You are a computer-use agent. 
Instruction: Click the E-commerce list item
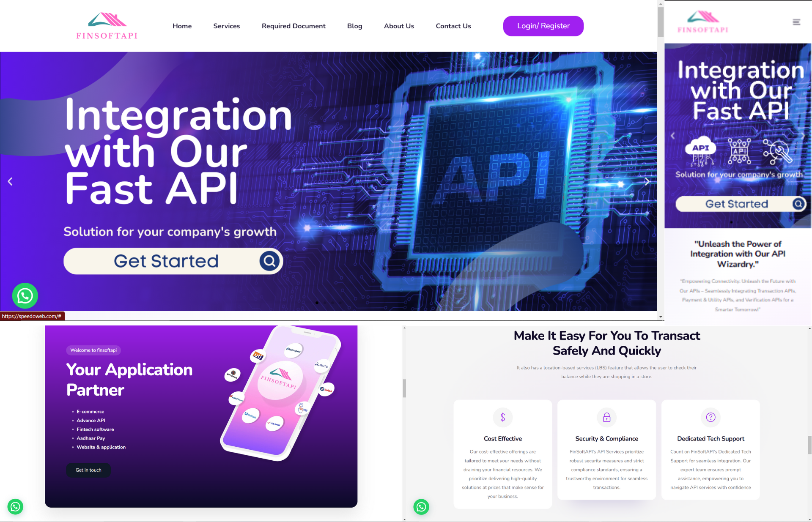coord(90,411)
